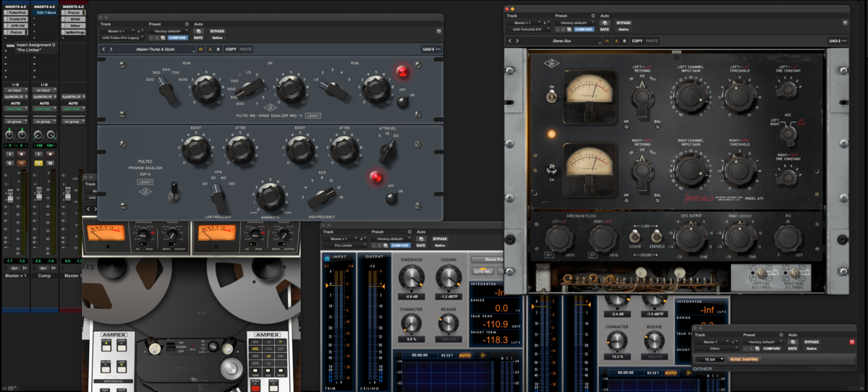Select preset slot B in the Pultec toolbar
Viewport: 868px width, 392px height.
click(217, 49)
